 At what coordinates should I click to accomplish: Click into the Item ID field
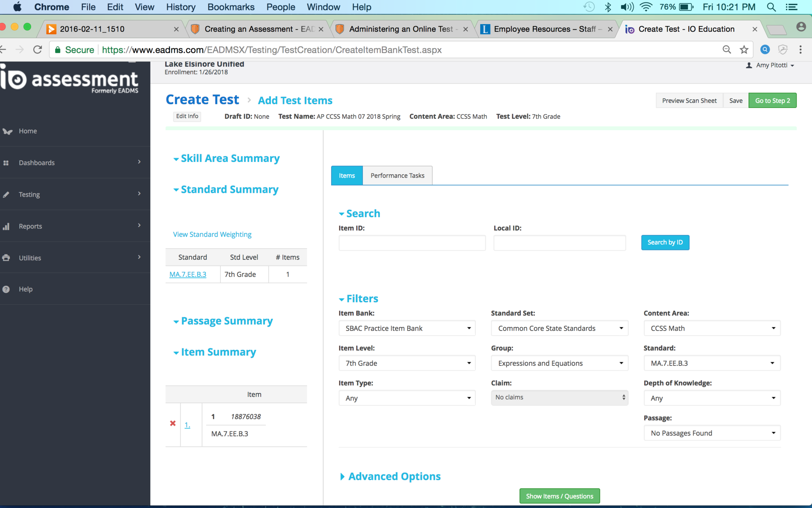(x=412, y=243)
